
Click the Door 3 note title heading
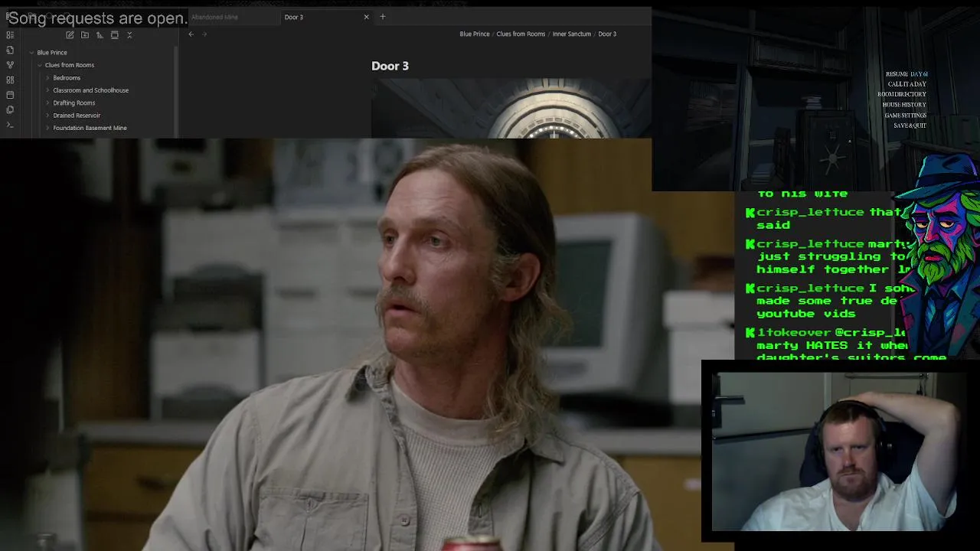pyautogui.click(x=390, y=66)
